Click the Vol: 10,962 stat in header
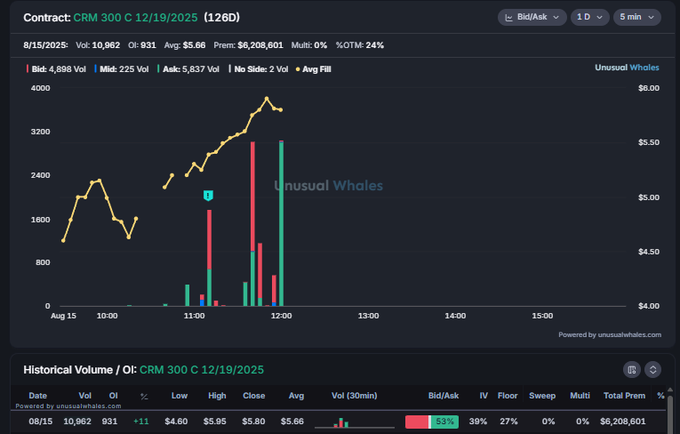This screenshot has width=680, height=434. coord(98,45)
